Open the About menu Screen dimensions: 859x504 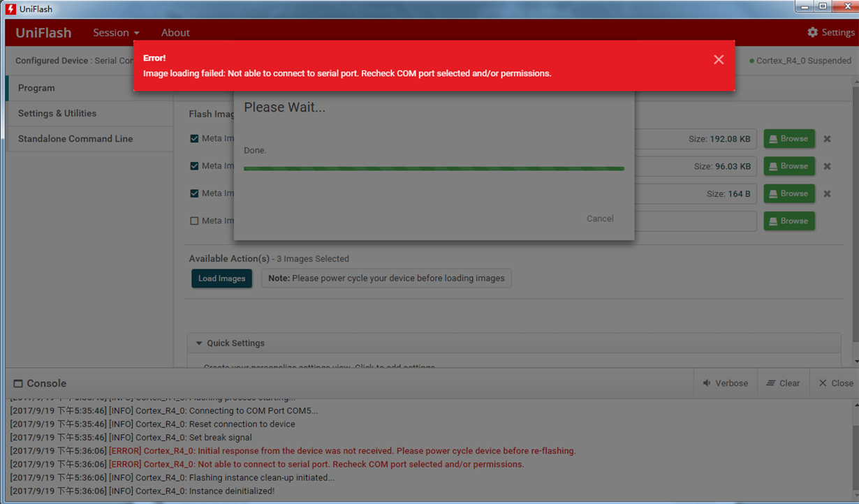click(175, 33)
